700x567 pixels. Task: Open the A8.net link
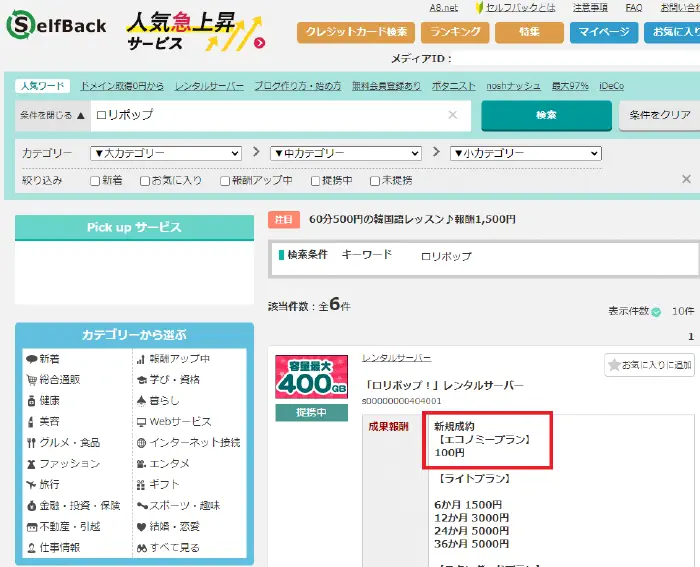444,8
